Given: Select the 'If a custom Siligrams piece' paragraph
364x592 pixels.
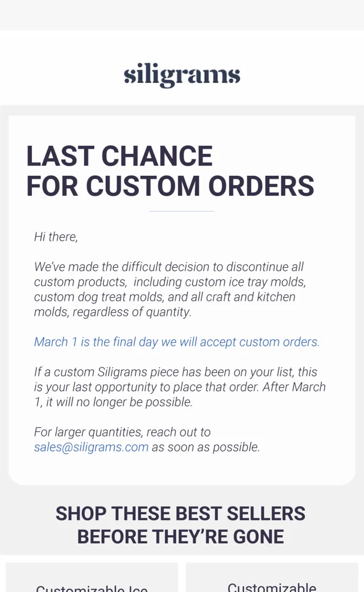Looking at the screenshot, I should (180, 387).
